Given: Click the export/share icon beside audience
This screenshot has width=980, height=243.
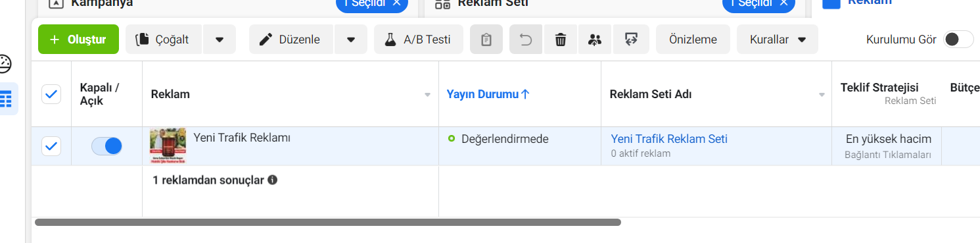Looking at the screenshot, I should [631, 40].
